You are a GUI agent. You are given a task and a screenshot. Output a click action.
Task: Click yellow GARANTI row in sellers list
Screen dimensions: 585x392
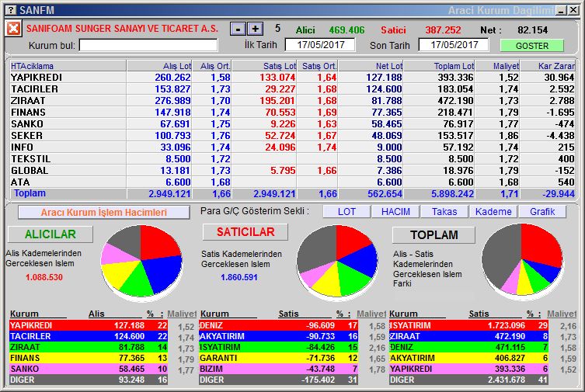(278, 358)
